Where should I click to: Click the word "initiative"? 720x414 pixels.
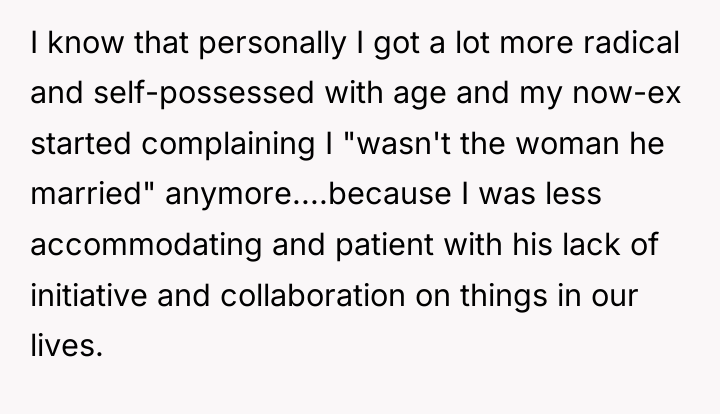coord(89,295)
